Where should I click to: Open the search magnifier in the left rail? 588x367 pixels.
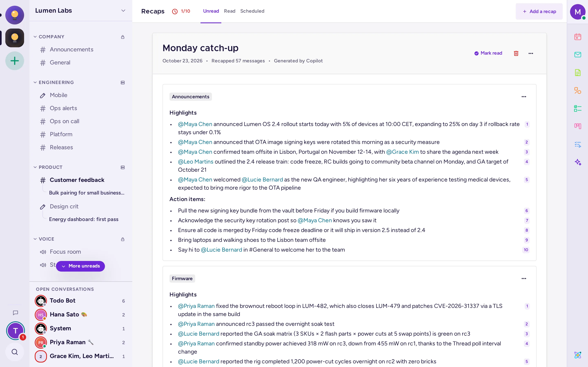click(x=14, y=352)
